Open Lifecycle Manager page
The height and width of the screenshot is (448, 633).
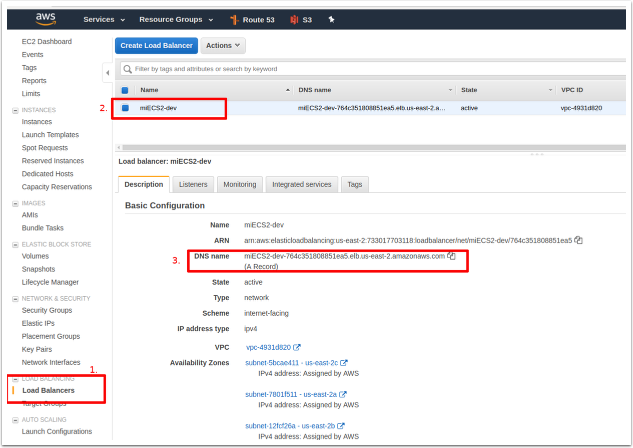pos(50,282)
